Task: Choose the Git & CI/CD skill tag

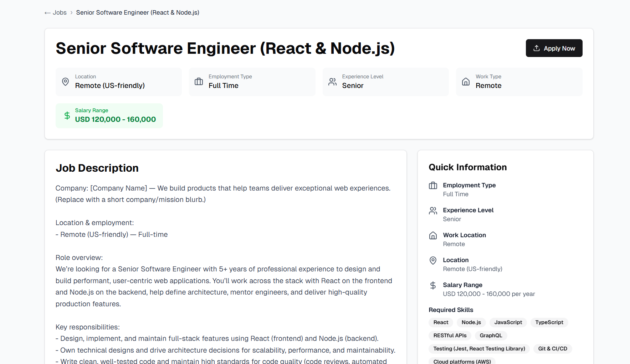Action: point(552,349)
